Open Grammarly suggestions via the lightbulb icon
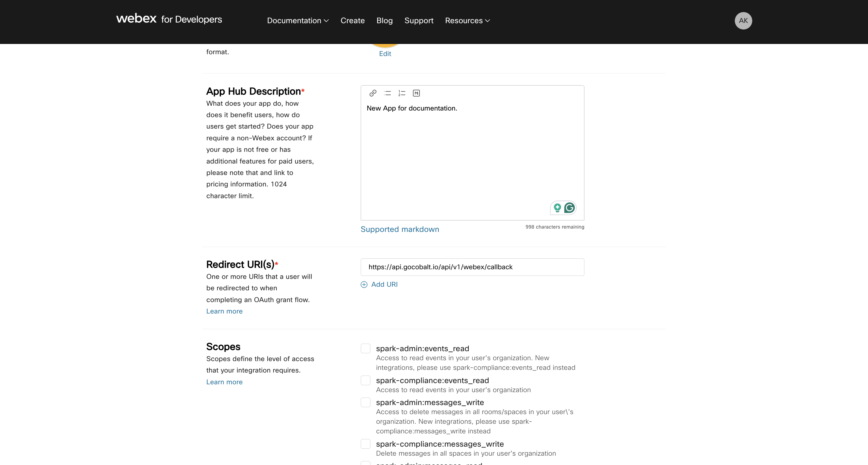868x465 pixels. point(557,208)
